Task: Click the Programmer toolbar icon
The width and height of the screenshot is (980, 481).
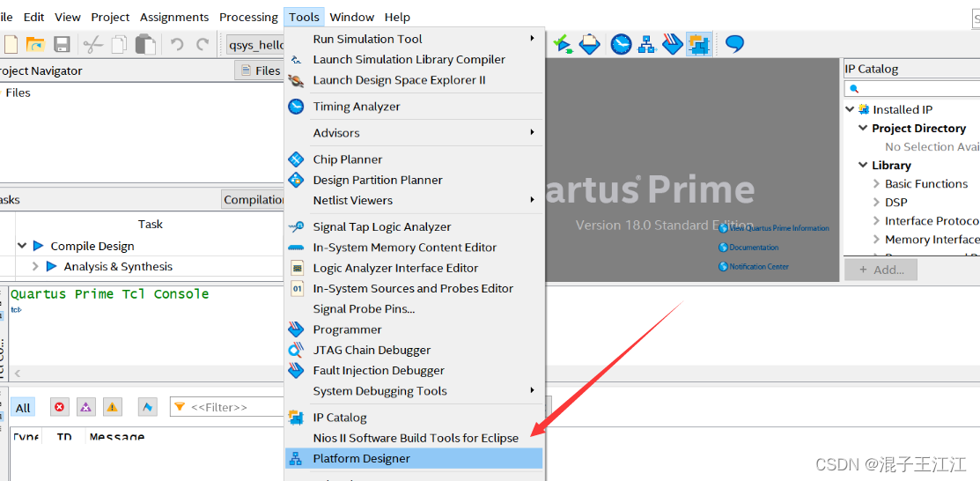Action: 672,44
